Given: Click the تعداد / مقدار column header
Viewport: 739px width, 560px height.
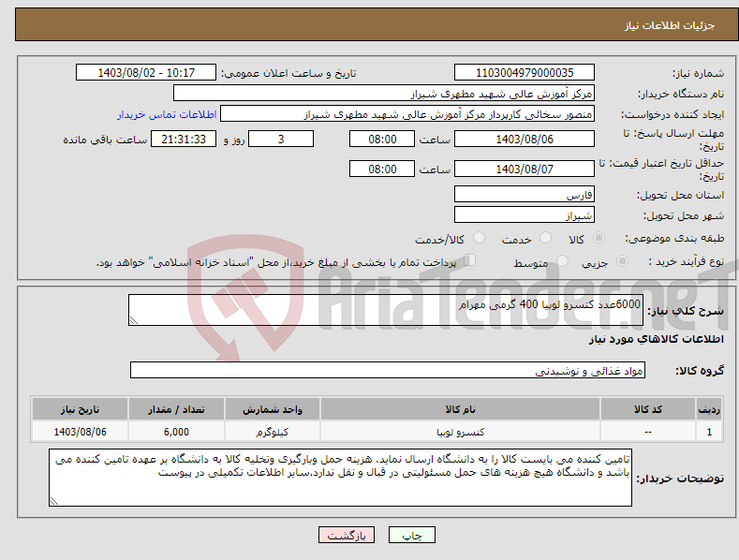Looking at the screenshot, I should pyautogui.click(x=176, y=409).
